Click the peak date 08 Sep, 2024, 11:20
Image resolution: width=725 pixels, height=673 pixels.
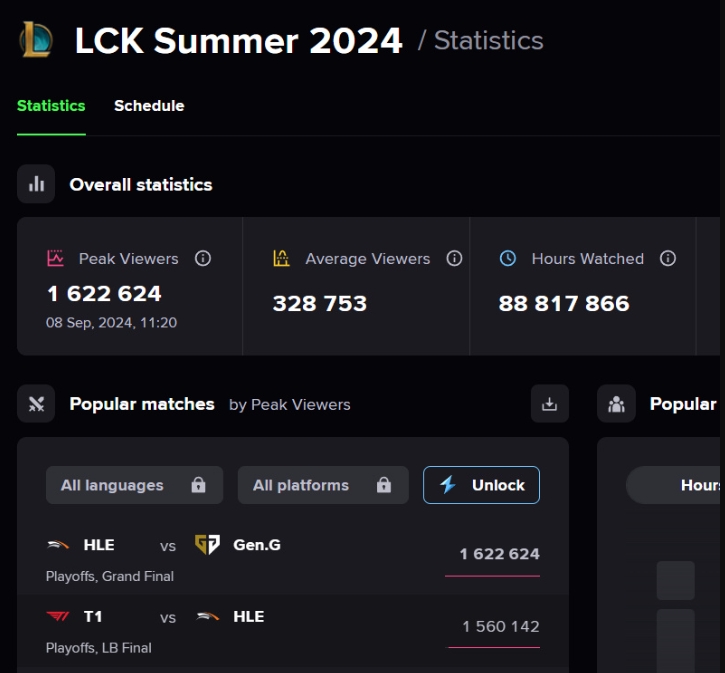[111, 323]
